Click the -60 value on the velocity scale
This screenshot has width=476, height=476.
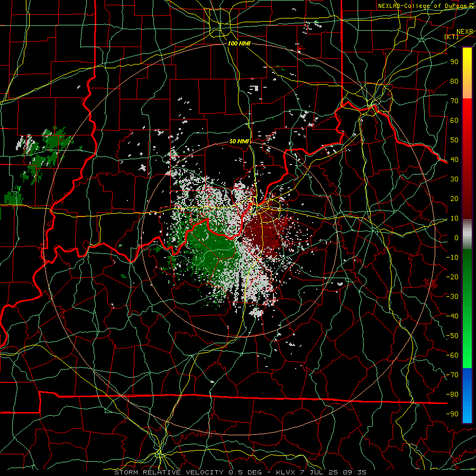point(452,355)
